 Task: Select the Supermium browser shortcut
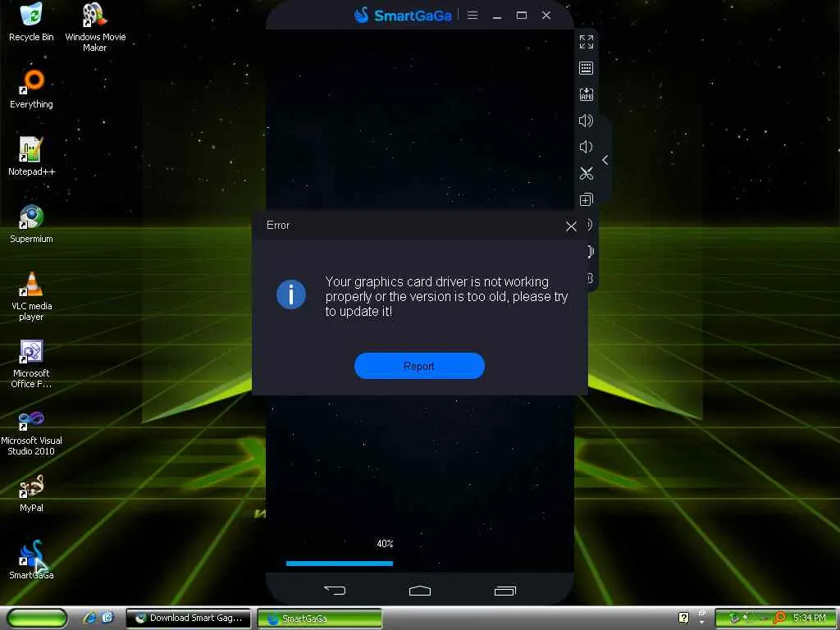[x=31, y=223]
